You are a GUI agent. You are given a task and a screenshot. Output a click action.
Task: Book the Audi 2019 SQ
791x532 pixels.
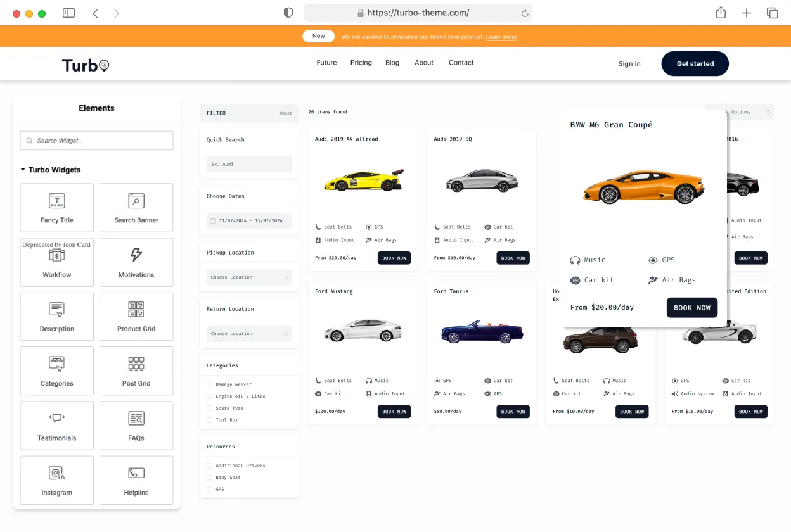[x=513, y=258]
